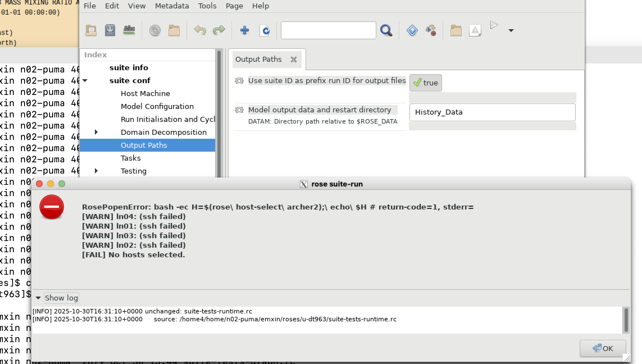Click the blue plus Add icon

(x=244, y=30)
